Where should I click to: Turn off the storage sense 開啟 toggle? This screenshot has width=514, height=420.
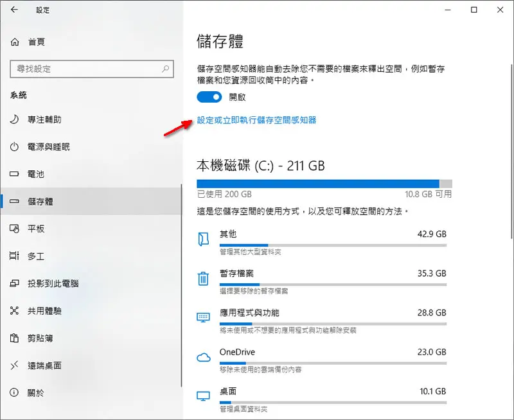click(209, 97)
